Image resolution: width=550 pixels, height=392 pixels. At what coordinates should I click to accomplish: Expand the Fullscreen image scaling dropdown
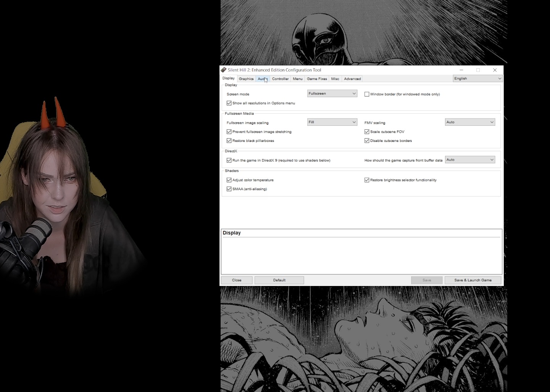coord(332,122)
